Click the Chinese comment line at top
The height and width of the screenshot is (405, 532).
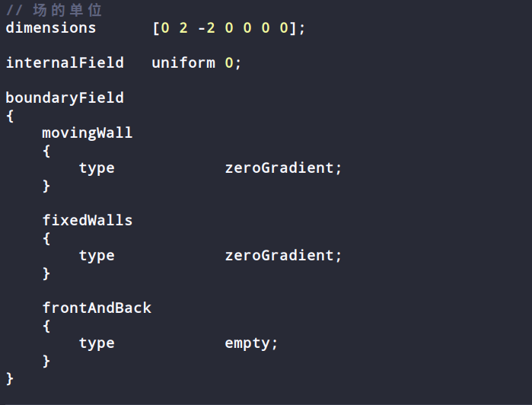coord(54,10)
